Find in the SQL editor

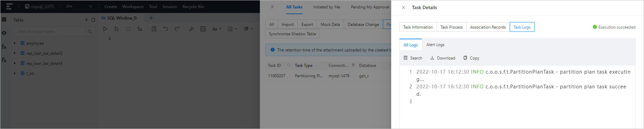[154, 29]
